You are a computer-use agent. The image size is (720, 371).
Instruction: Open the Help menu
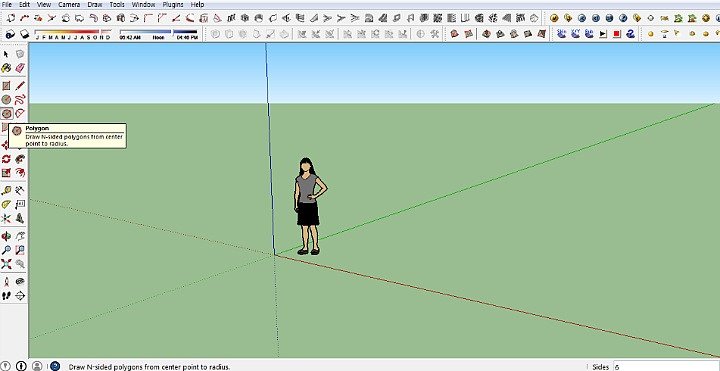pos(197,5)
